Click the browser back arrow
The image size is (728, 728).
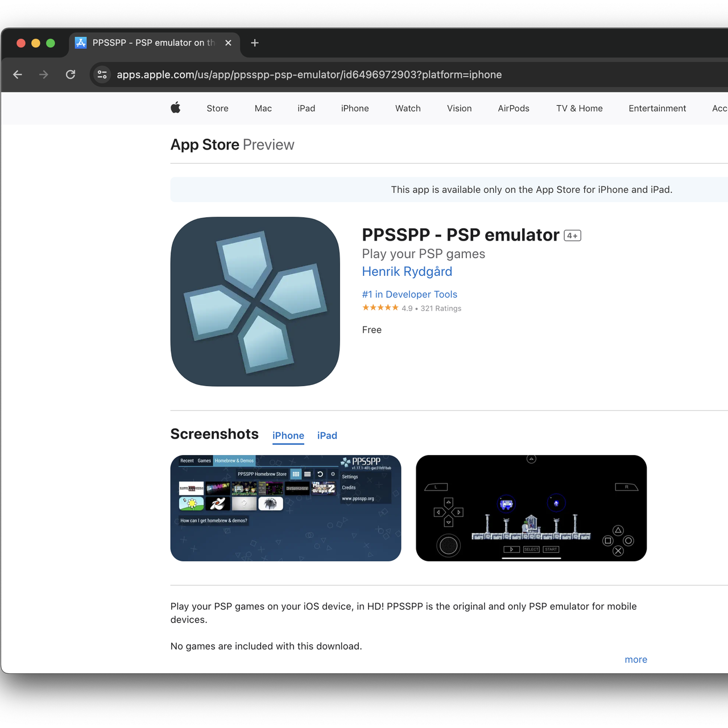(x=18, y=75)
